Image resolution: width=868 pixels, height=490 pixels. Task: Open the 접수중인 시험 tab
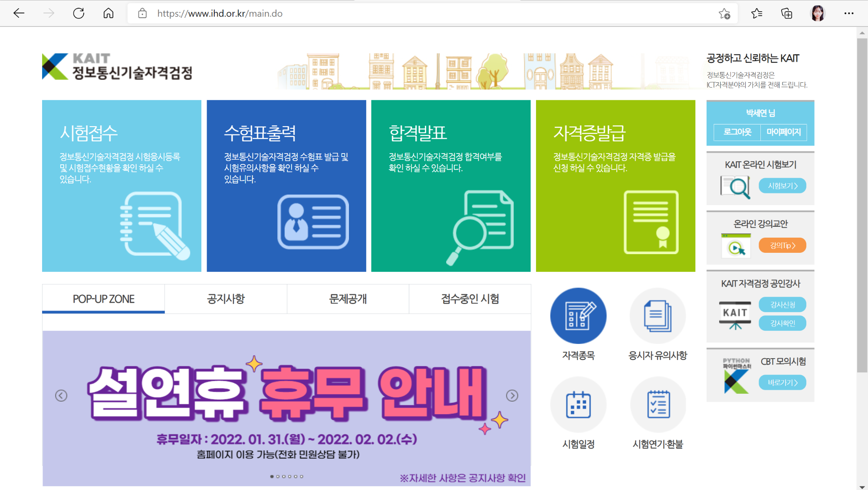pos(470,299)
